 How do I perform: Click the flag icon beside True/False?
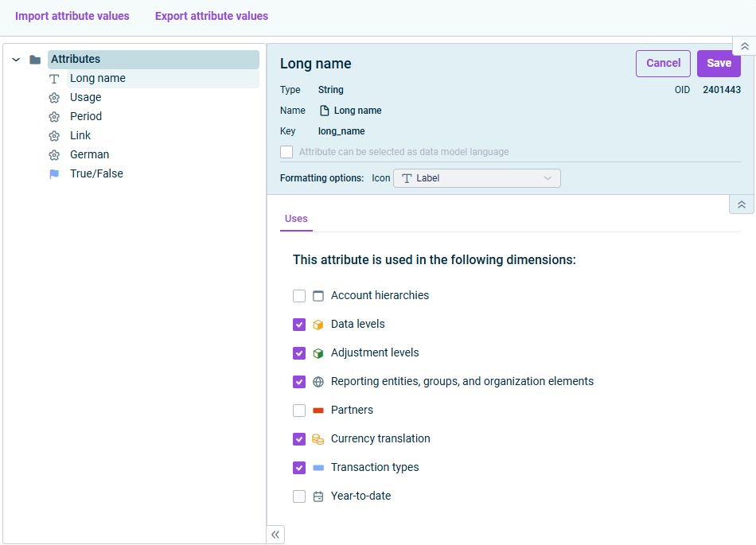pos(54,174)
